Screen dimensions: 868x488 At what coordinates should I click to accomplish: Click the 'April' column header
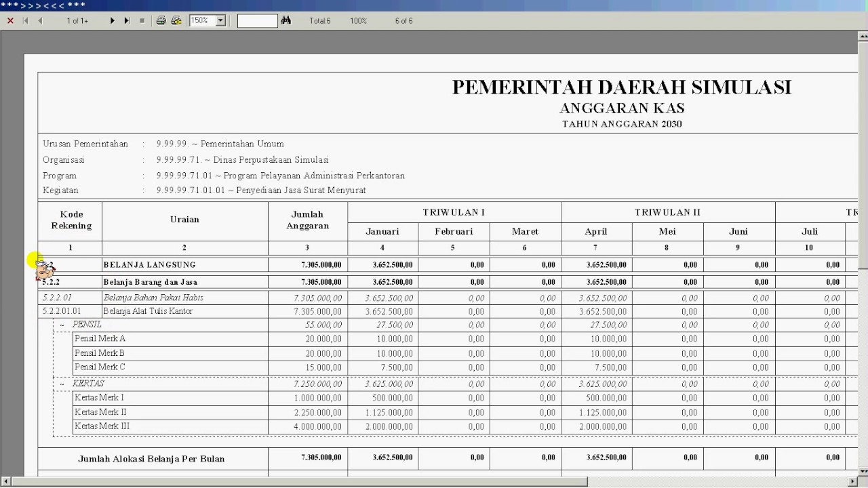pos(596,232)
